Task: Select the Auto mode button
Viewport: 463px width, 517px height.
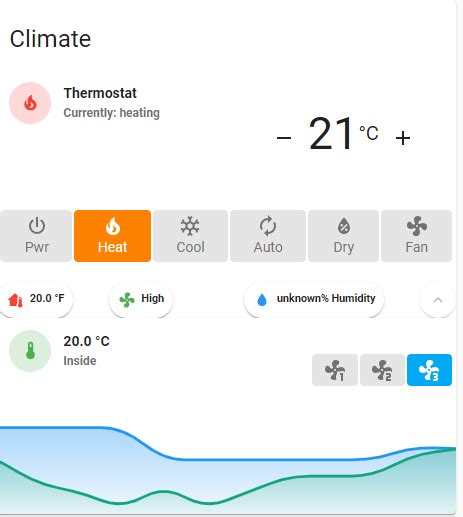Action: tap(268, 236)
